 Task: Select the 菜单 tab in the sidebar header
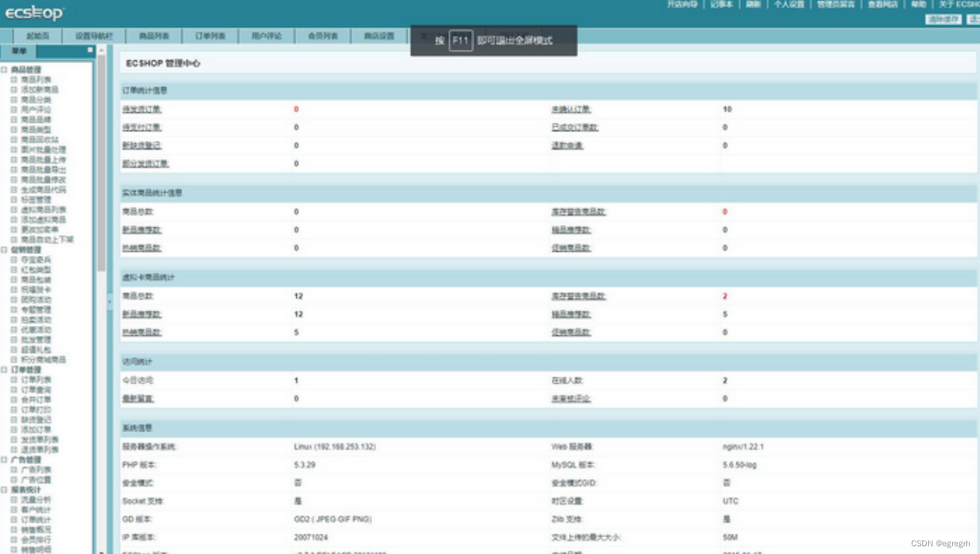coord(19,51)
